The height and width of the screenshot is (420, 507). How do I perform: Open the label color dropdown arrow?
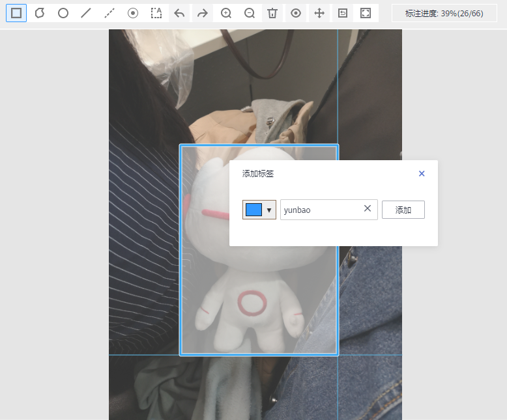(x=269, y=210)
